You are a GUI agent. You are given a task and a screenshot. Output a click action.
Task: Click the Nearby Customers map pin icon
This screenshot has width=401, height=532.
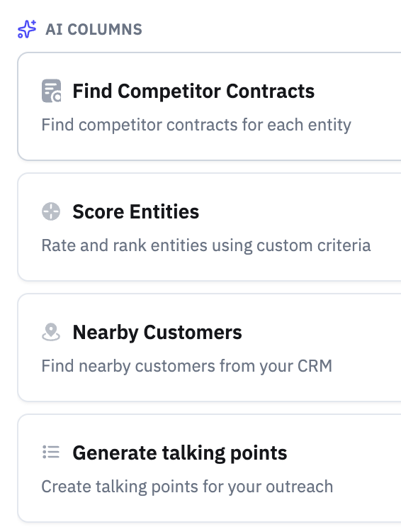(51, 332)
